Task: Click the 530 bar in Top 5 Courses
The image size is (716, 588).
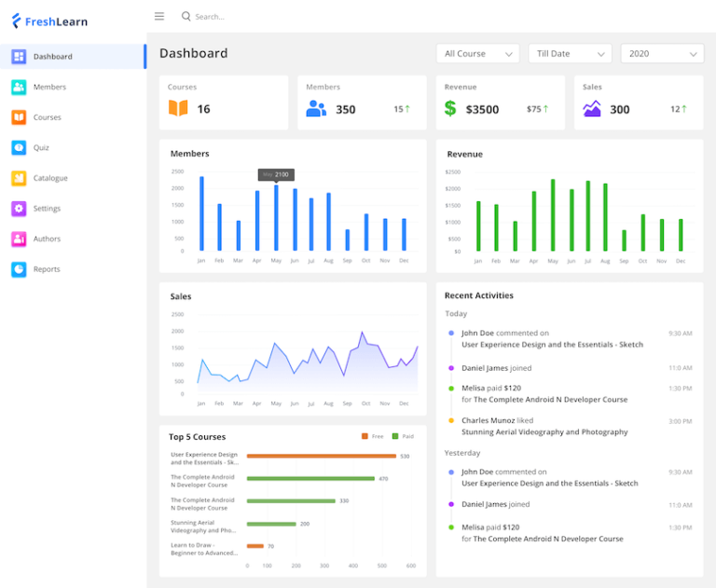Action: [322, 456]
